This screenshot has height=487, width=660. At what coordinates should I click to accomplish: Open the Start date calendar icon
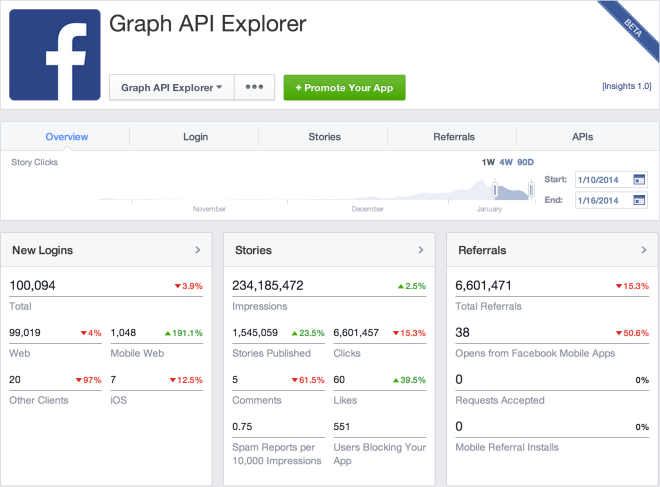[639, 180]
